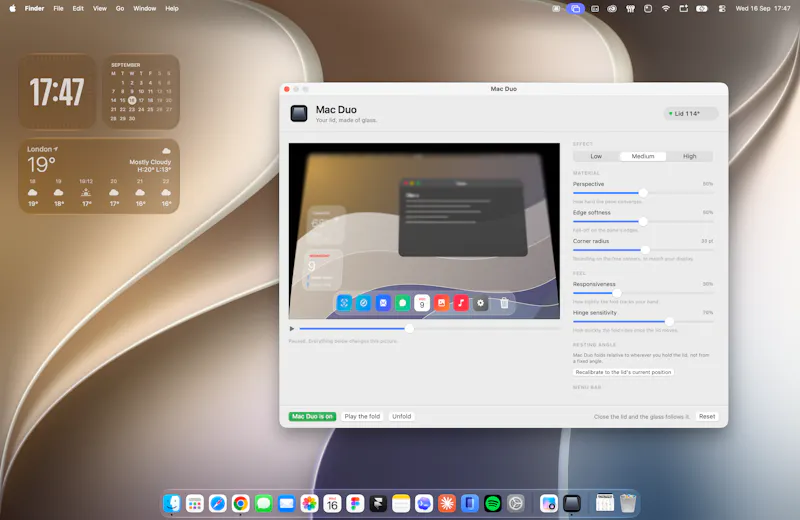800x520 pixels.
Task: Click Recalibrate to the lid's current position
Action: click(623, 372)
